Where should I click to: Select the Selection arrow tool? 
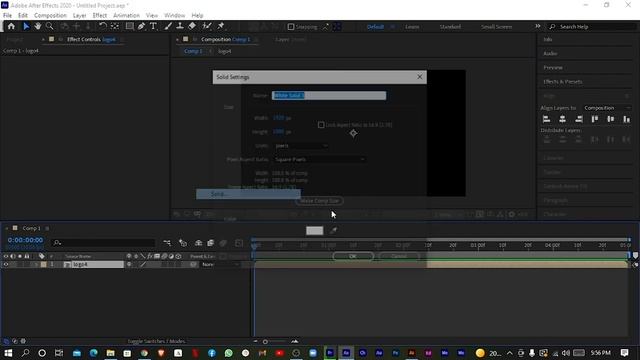click(26, 26)
